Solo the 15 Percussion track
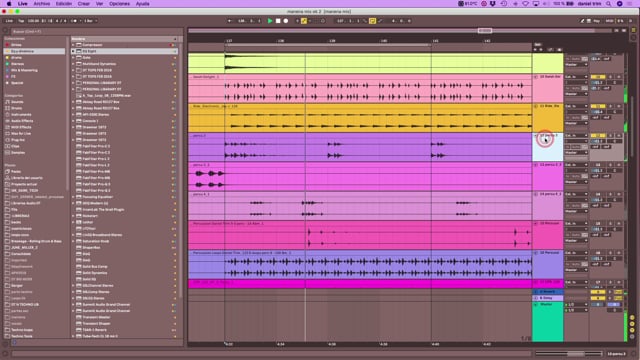The width and height of the screenshot is (640, 360). click(611, 224)
